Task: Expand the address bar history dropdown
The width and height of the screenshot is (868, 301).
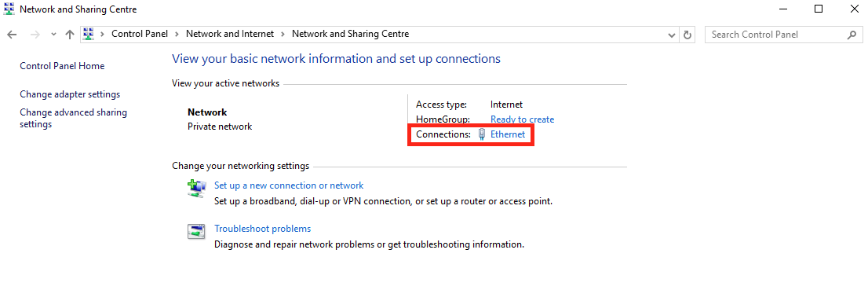Action: coord(672,35)
